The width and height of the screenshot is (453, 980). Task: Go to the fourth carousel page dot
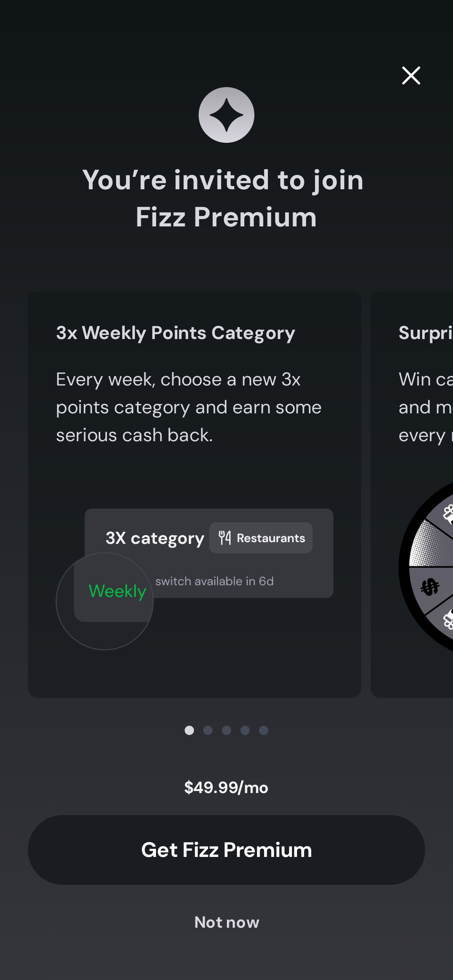[x=245, y=730]
